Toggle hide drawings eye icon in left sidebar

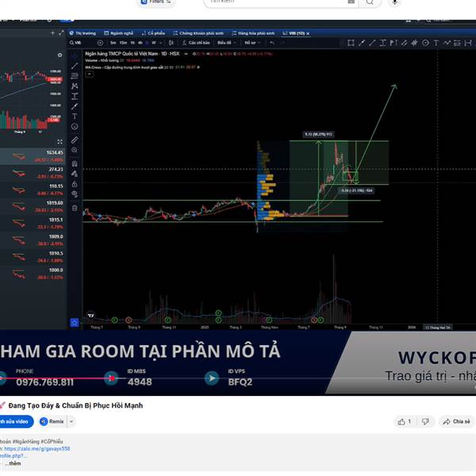point(75,194)
